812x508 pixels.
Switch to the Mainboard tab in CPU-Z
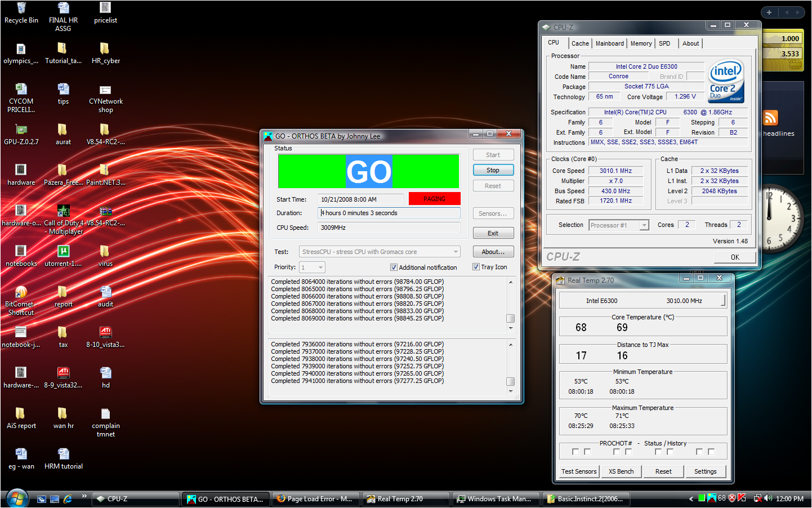[x=609, y=43]
